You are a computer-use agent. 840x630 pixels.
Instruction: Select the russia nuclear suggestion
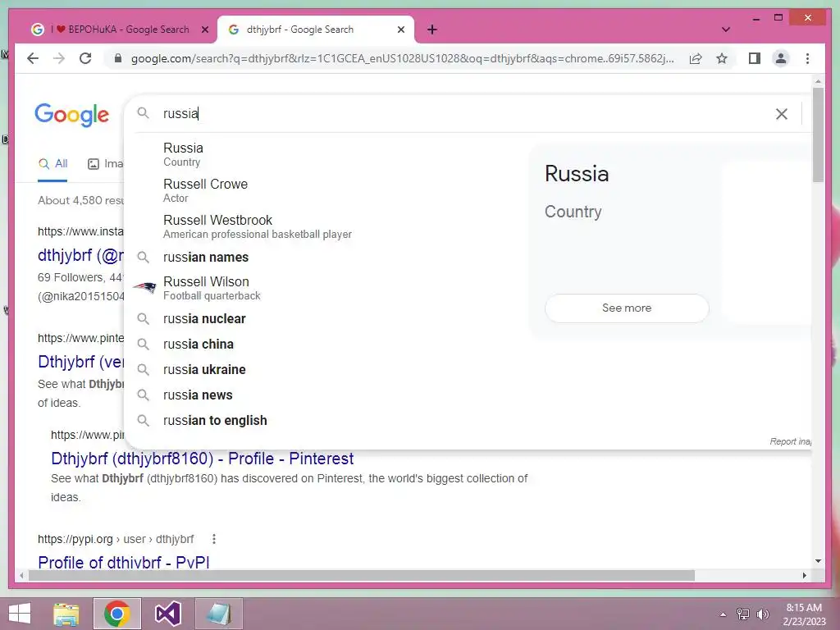(326, 319)
